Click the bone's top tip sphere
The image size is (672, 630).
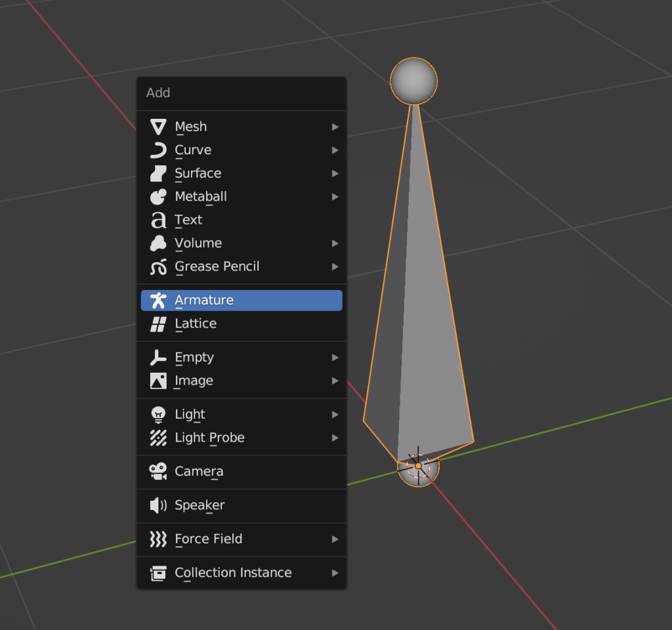[413, 81]
